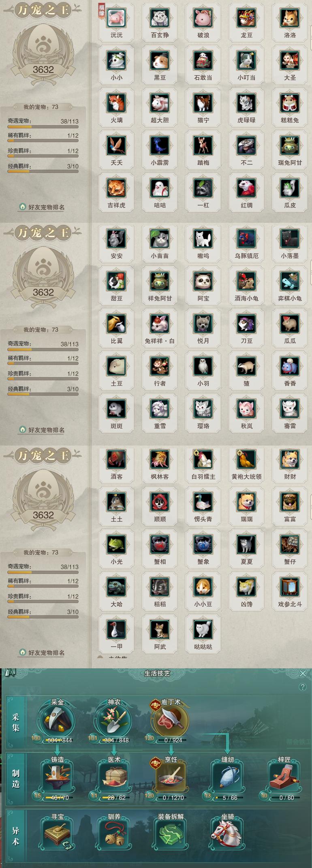Open the 装备拆解 equipment dismantle skill
312x868 pixels.
pyautogui.click(x=171, y=835)
